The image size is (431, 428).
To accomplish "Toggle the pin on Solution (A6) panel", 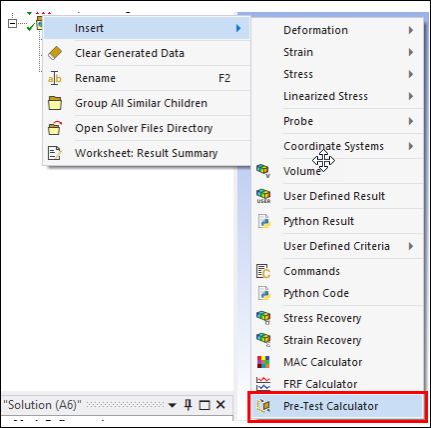I will (188, 405).
